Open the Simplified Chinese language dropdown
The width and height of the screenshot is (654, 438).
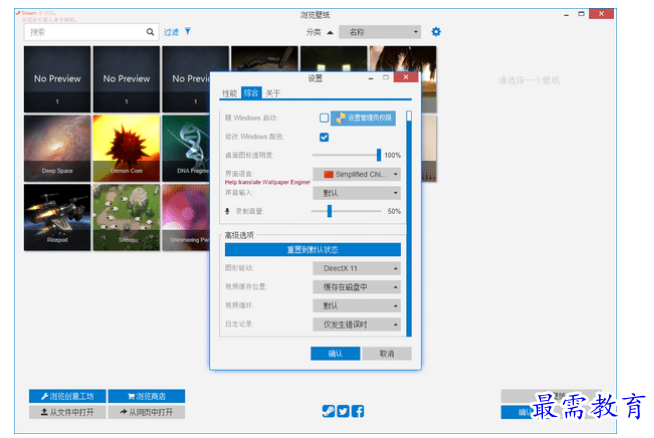point(357,174)
